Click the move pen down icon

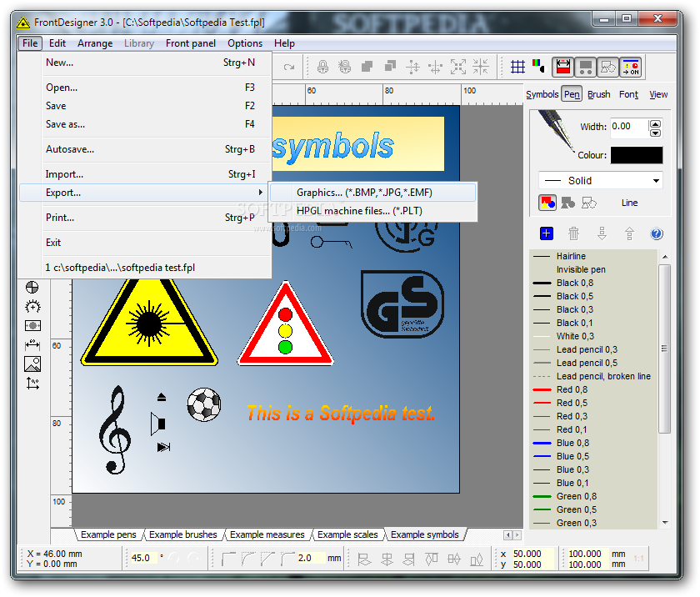602,233
